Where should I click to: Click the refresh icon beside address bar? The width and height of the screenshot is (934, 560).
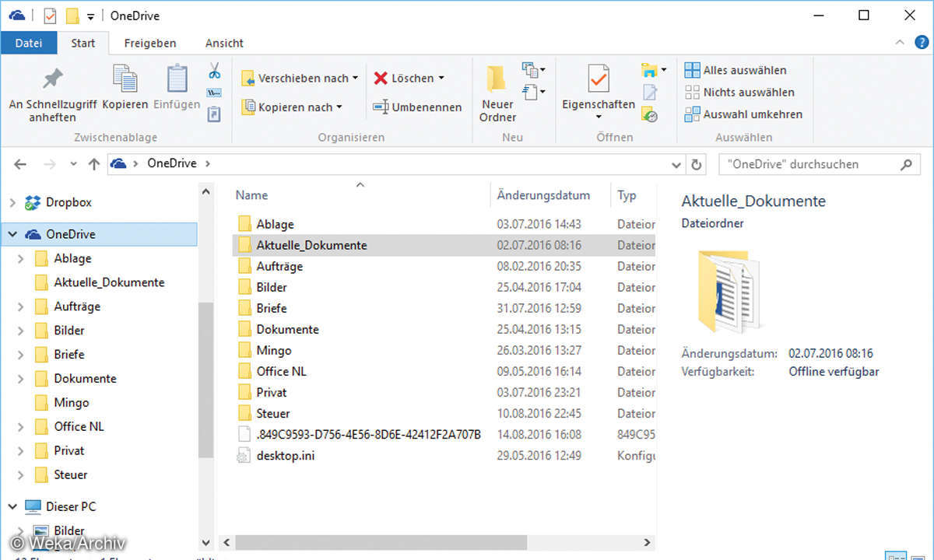click(x=697, y=164)
